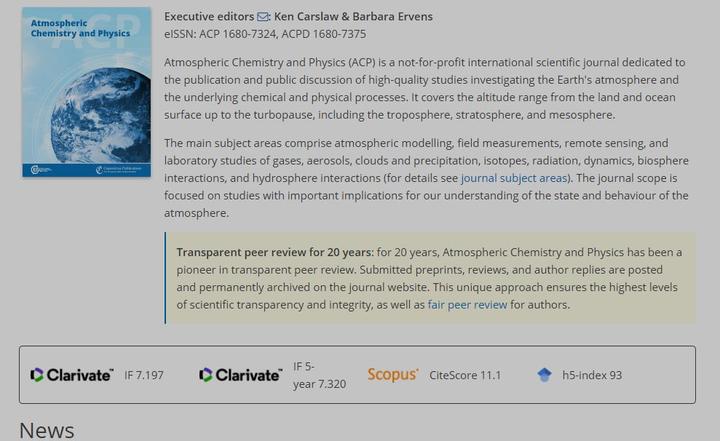The image size is (720, 441).
Task: Click the Scopus logo
Action: (x=392, y=375)
